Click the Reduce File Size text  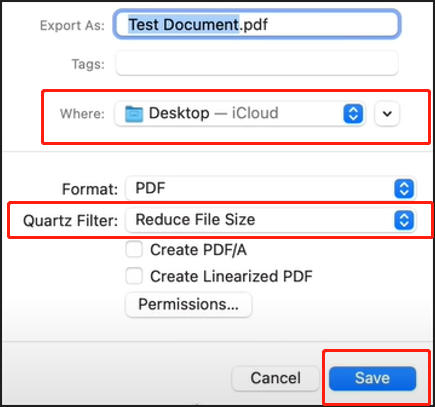(x=195, y=220)
